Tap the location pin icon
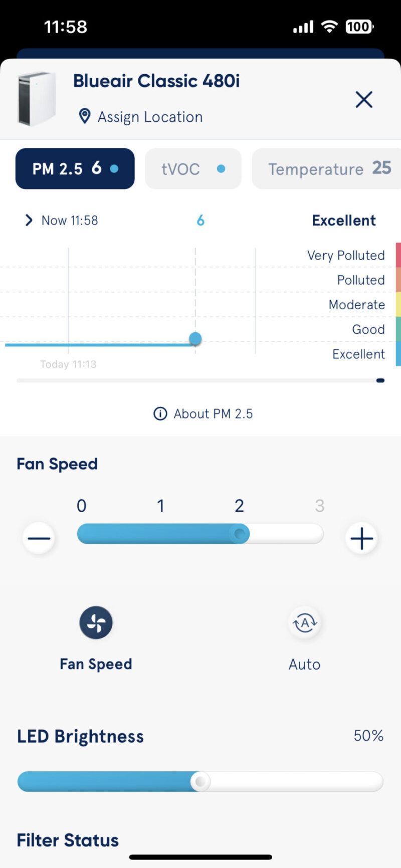This screenshot has width=401, height=868. 85,116
